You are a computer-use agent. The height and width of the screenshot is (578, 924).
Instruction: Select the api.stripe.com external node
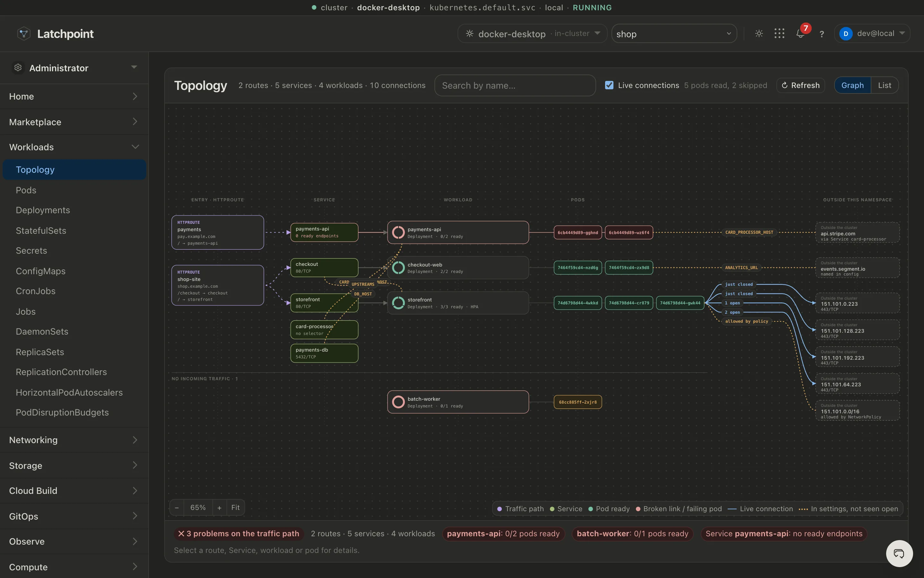858,232
